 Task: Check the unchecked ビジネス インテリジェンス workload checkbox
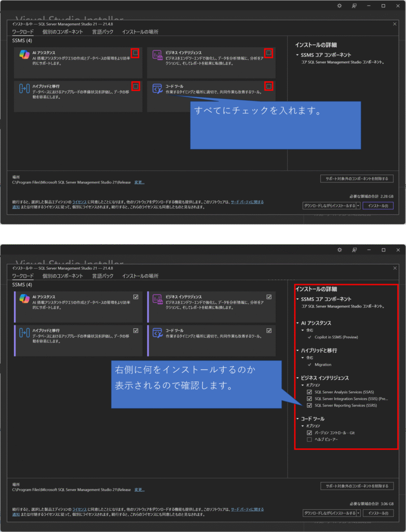point(268,53)
